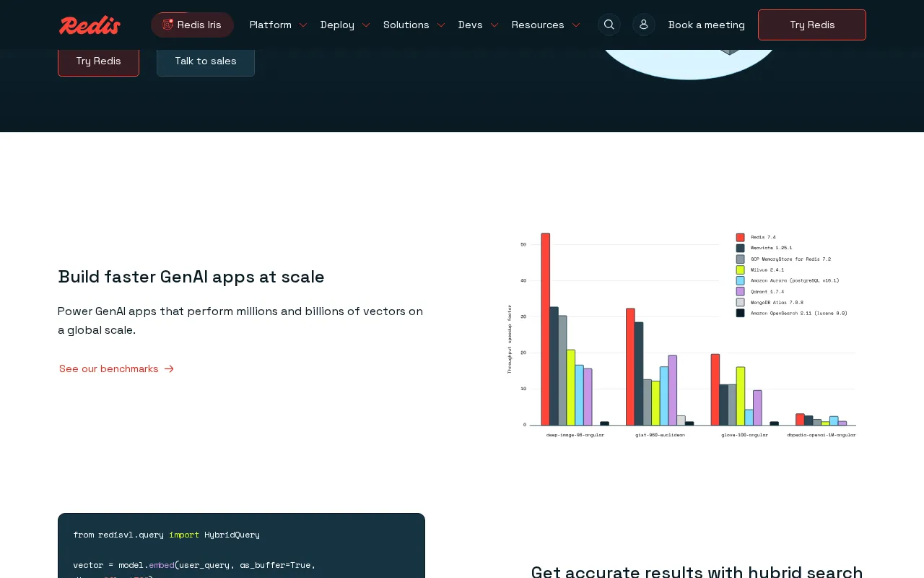Click the Get accurate results heading
924x578 pixels.
coord(697,571)
